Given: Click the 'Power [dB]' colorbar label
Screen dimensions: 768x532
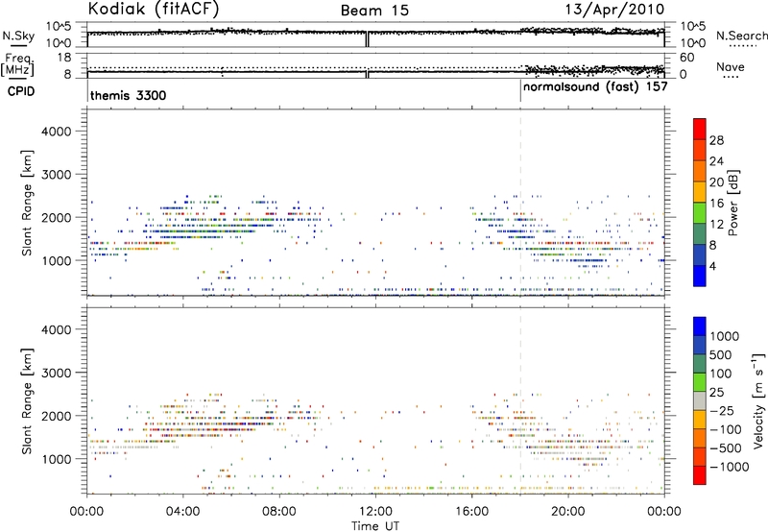Looking at the screenshot, I should pyautogui.click(x=732, y=203).
